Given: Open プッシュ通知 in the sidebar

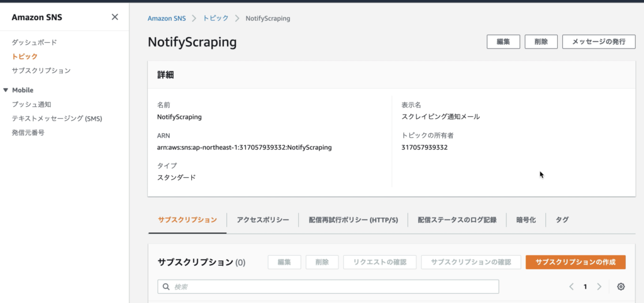Looking at the screenshot, I should [x=31, y=104].
